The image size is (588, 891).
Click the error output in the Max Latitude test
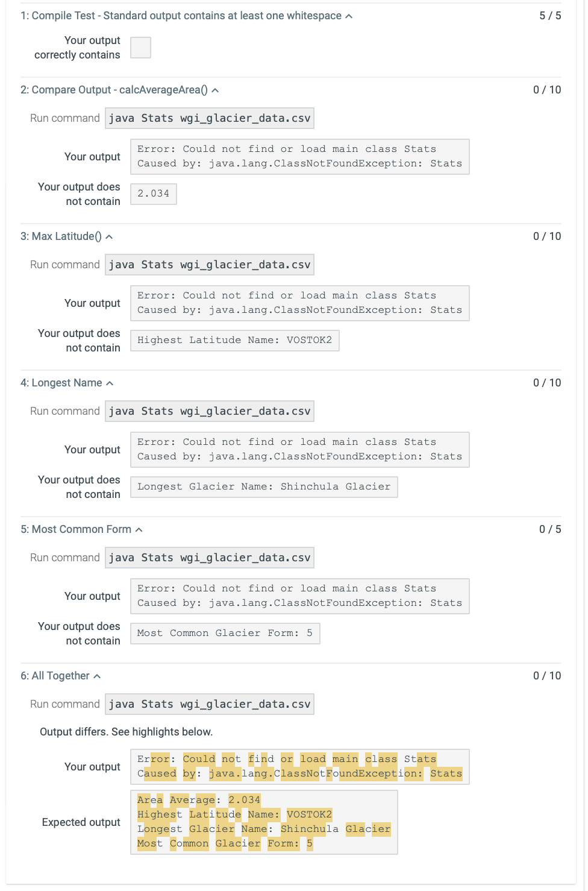(300, 303)
